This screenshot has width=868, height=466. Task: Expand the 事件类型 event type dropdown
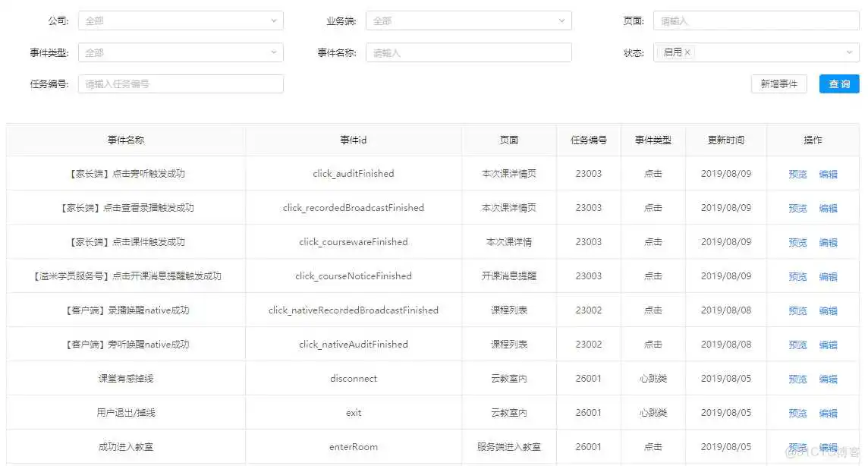(x=180, y=52)
